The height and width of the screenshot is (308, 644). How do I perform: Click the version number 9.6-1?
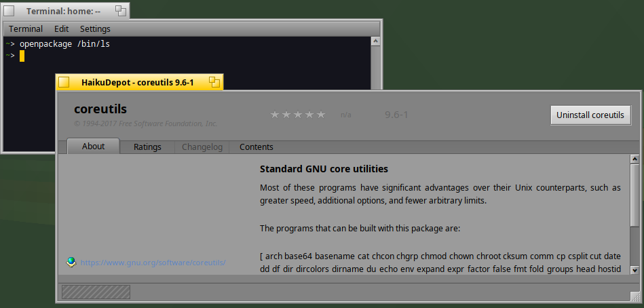(396, 115)
